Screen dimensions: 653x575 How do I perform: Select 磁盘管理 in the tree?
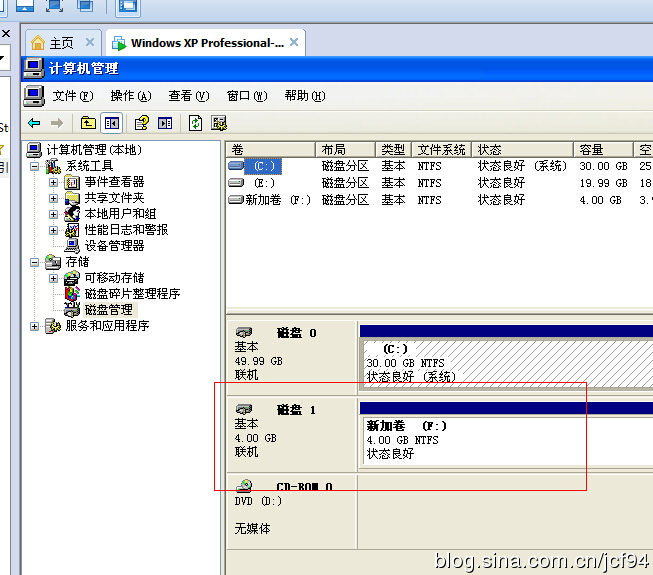tap(109, 310)
